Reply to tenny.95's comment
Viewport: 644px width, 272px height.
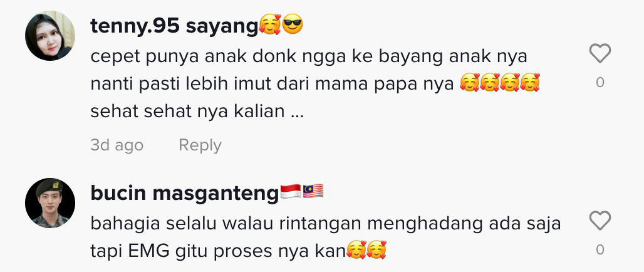click(x=200, y=145)
